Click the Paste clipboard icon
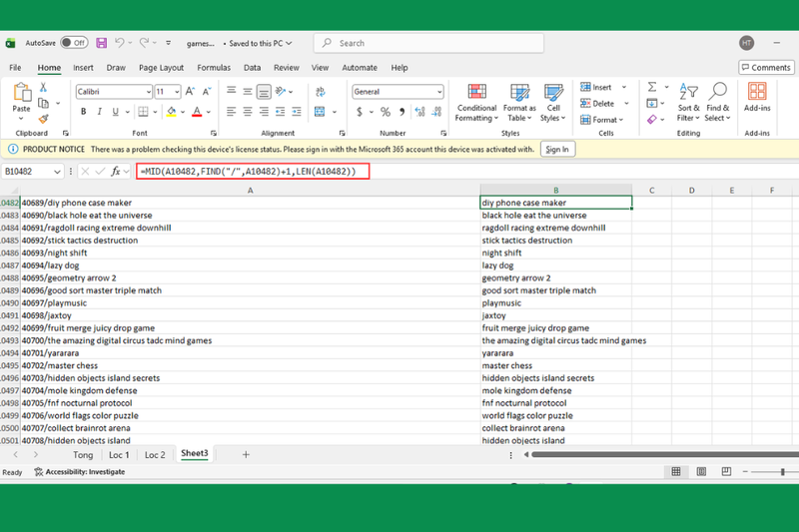The image size is (799, 532). [21, 93]
